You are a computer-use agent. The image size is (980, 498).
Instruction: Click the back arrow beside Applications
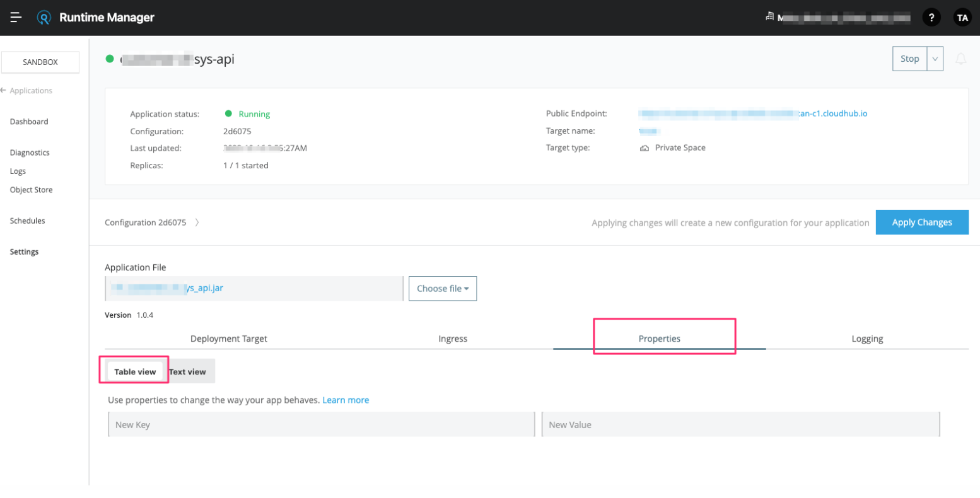click(x=4, y=90)
